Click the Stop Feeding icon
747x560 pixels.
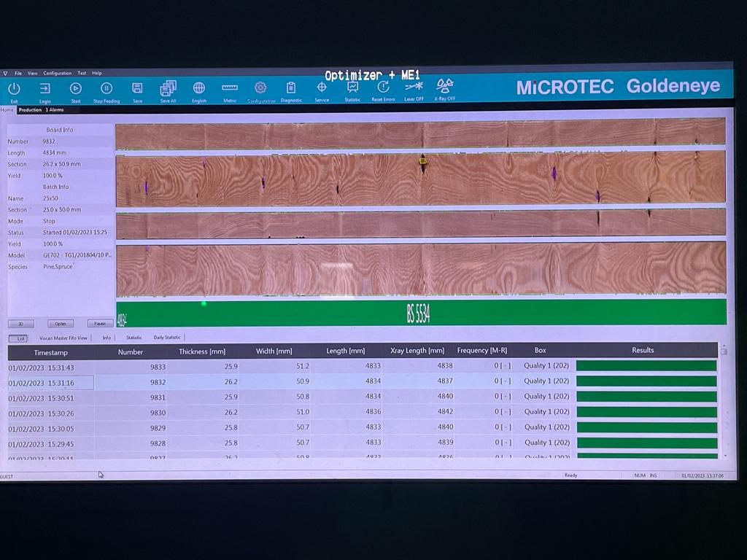(x=107, y=88)
